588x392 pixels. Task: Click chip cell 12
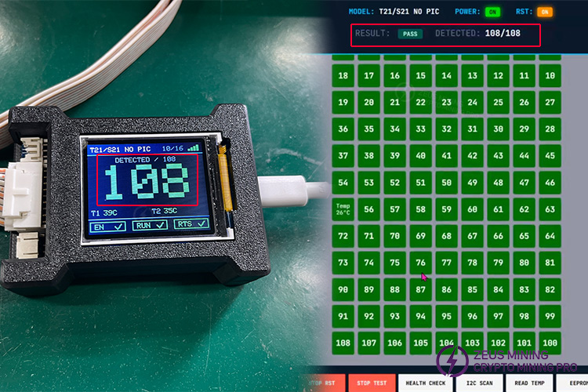[x=498, y=76]
